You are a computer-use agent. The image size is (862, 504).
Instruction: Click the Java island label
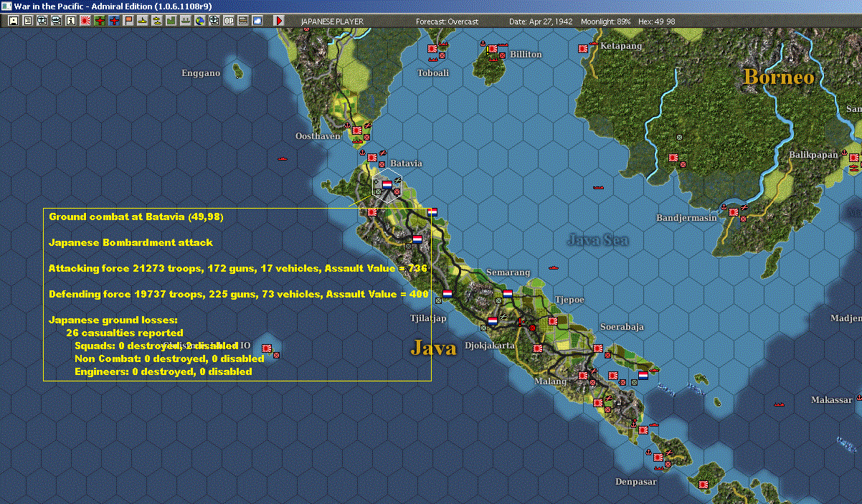[433, 348]
